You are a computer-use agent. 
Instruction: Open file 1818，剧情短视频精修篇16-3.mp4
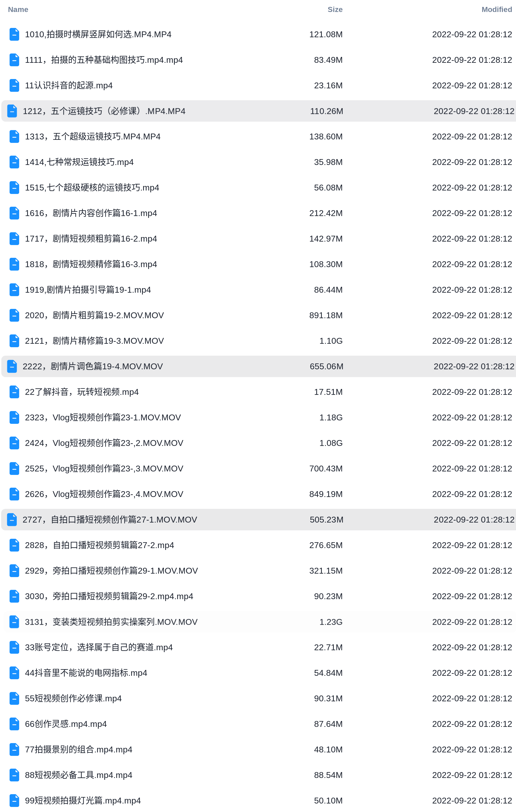91,264
